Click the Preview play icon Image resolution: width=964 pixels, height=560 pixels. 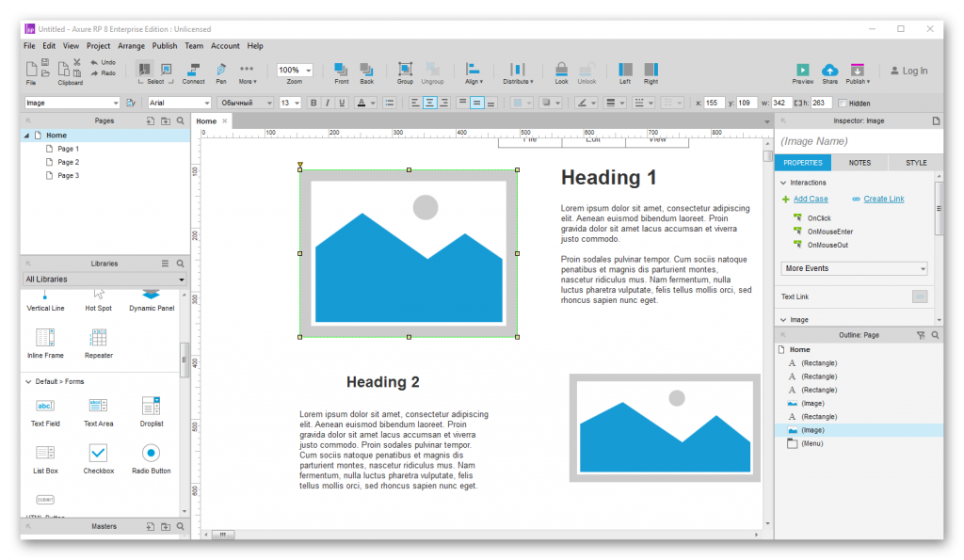coord(802,70)
